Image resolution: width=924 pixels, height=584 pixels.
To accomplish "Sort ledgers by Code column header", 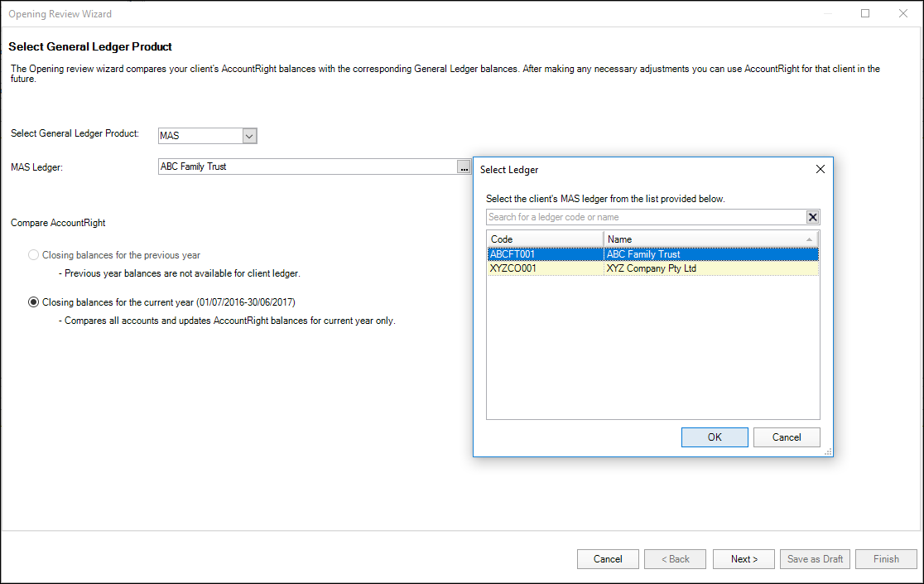I will (x=545, y=239).
